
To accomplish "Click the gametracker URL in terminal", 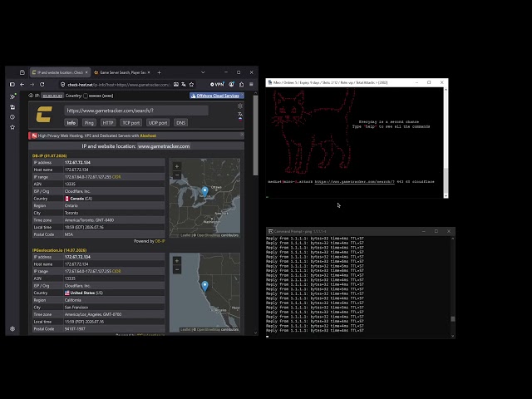I will (x=355, y=182).
